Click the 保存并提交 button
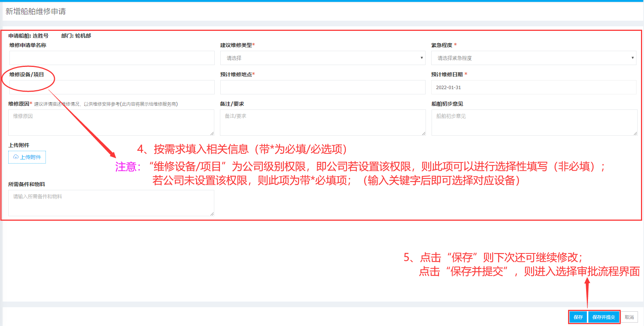Screen dimensions: 644x326 pos(604,317)
